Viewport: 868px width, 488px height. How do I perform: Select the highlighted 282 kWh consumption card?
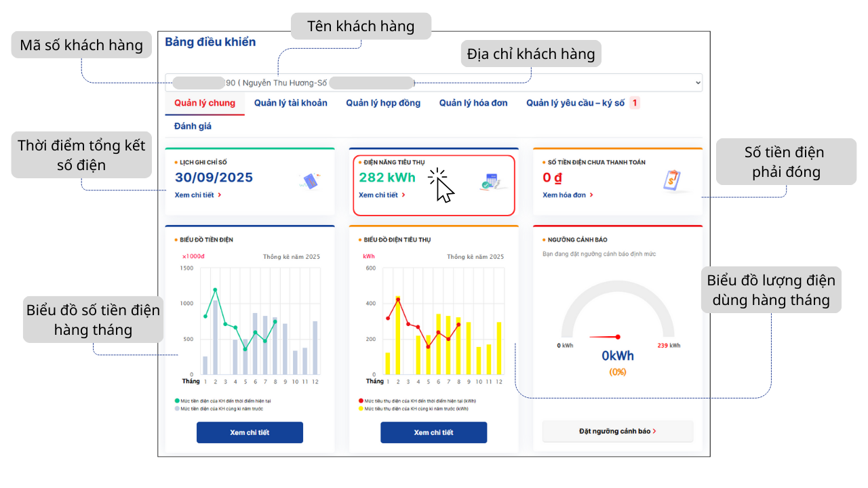(x=433, y=184)
